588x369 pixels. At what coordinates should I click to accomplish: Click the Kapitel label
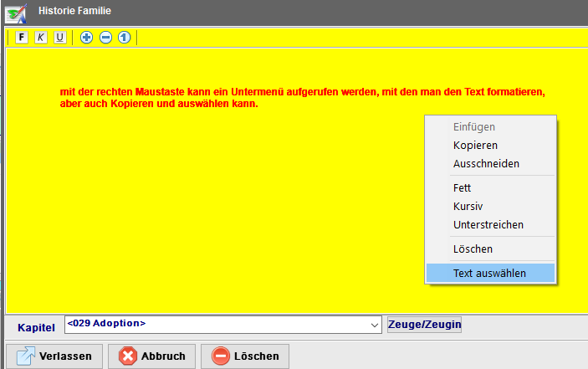click(36, 328)
